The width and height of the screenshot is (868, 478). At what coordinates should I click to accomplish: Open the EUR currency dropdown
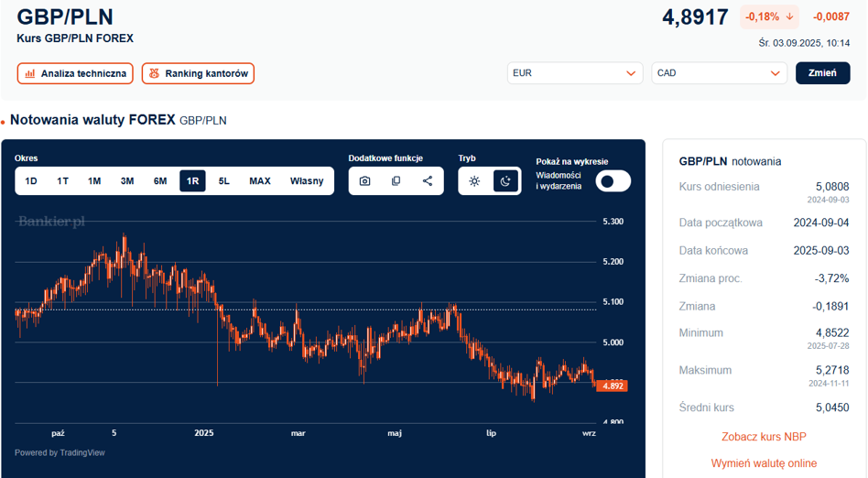click(x=575, y=73)
